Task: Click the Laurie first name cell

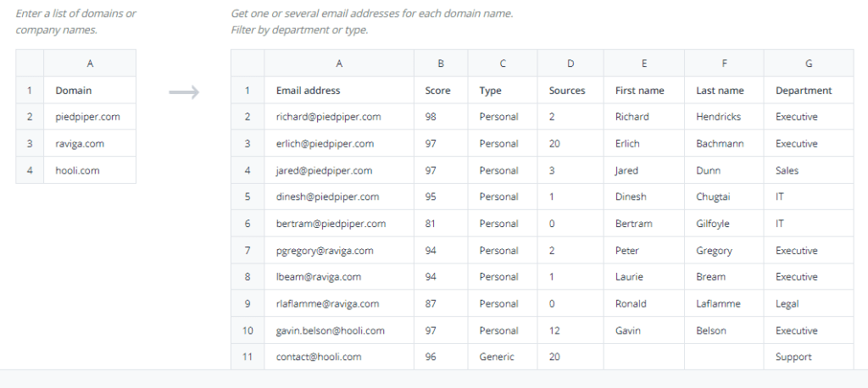Action: (x=644, y=277)
